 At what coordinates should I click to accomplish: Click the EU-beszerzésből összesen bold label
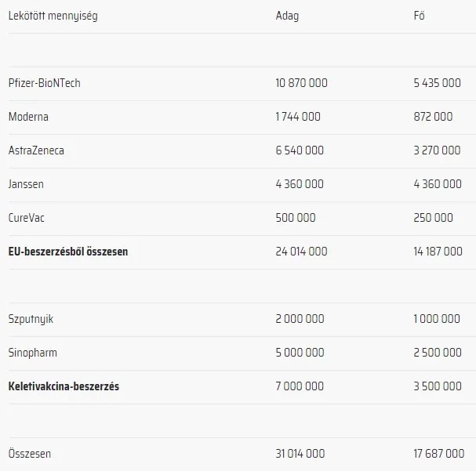click(68, 252)
